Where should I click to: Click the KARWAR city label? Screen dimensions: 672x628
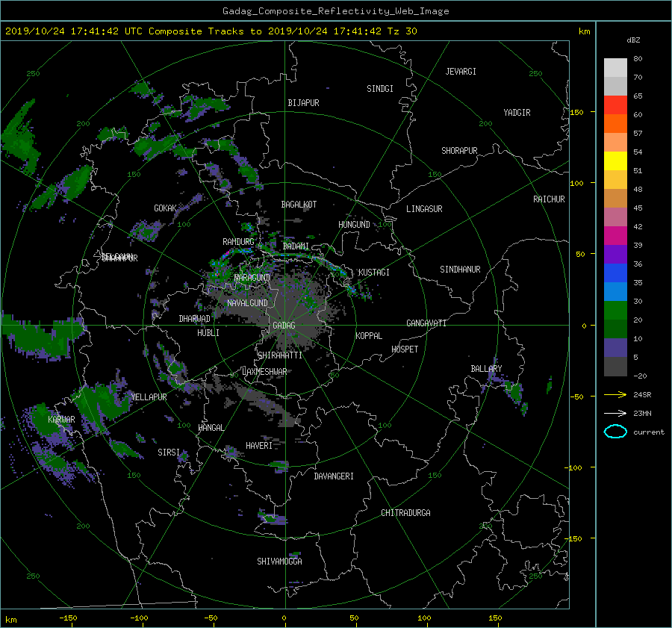point(61,419)
